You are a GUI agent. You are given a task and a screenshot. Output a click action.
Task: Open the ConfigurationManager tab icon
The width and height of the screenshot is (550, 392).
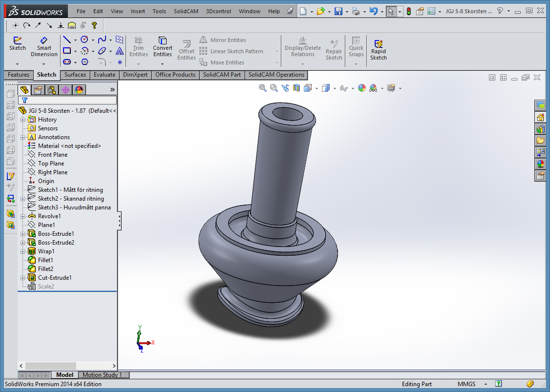(52, 90)
